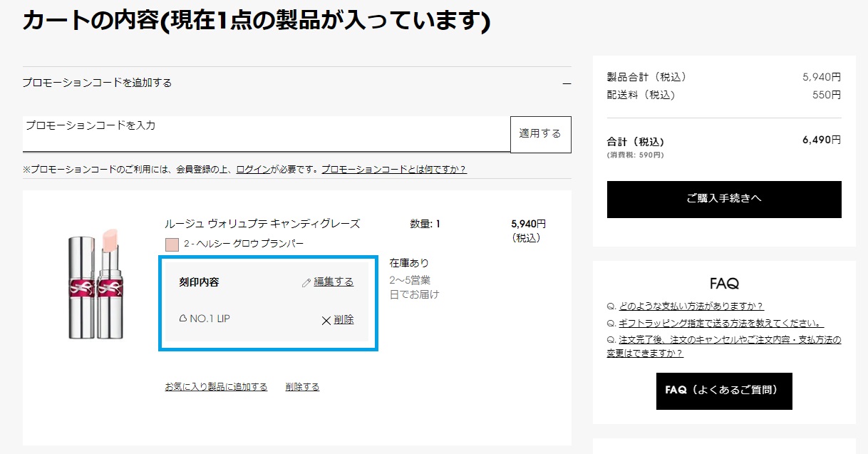868x454 pixels.
Task: Click 編集する to edit engraving
Action: coord(334,282)
